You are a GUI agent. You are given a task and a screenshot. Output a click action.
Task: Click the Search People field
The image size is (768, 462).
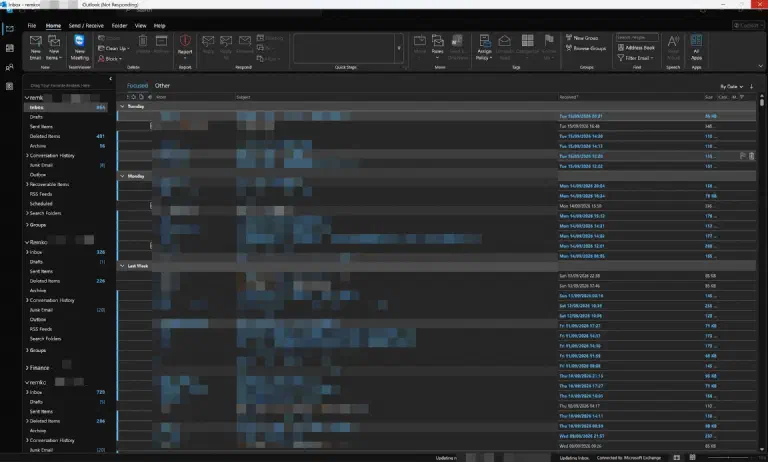[x=637, y=37]
